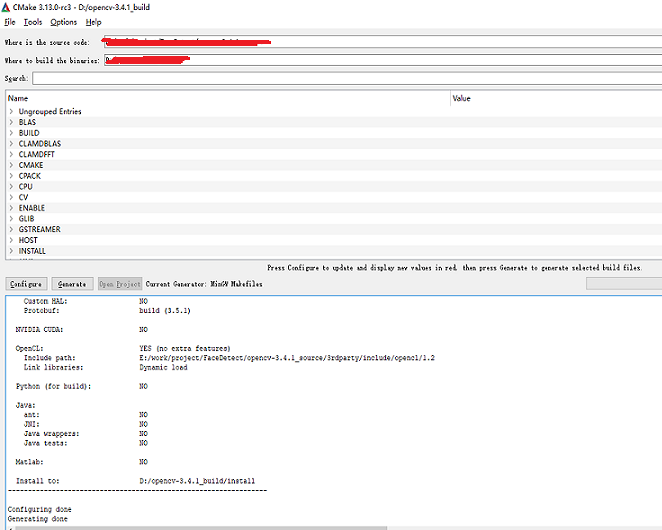Click the Generate button
The width and height of the screenshot is (662, 530).
[x=72, y=284]
